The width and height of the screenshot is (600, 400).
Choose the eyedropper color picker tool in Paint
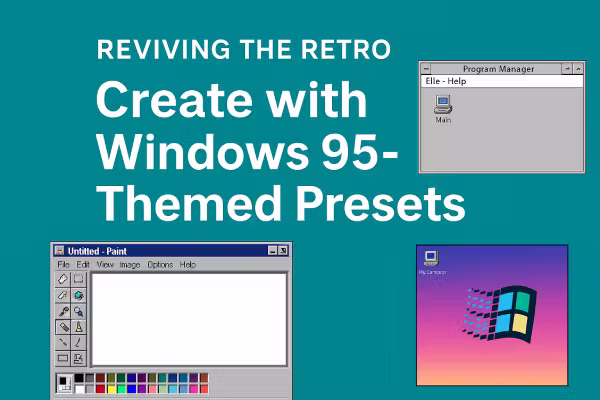pos(63,311)
